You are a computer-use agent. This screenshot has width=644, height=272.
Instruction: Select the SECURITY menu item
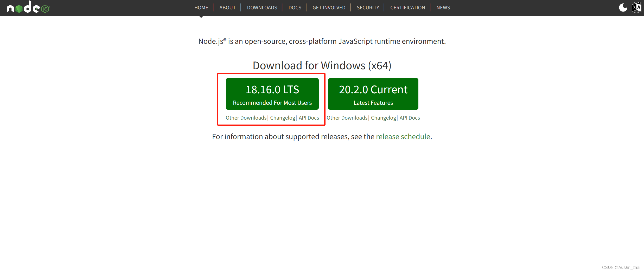pyautogui.click(x=368, y=8)
